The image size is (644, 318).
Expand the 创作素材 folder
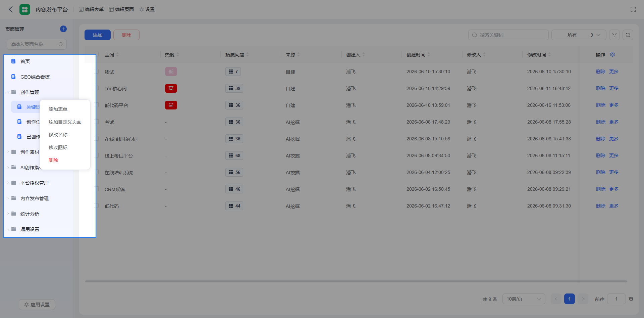pos(8,152)
